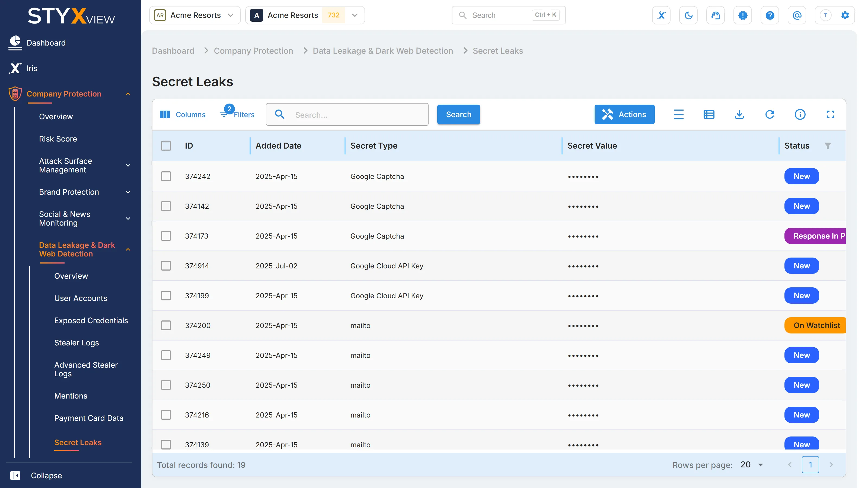
Task: Sort by Secret Type column header
Action: click(x=374, y=146)
